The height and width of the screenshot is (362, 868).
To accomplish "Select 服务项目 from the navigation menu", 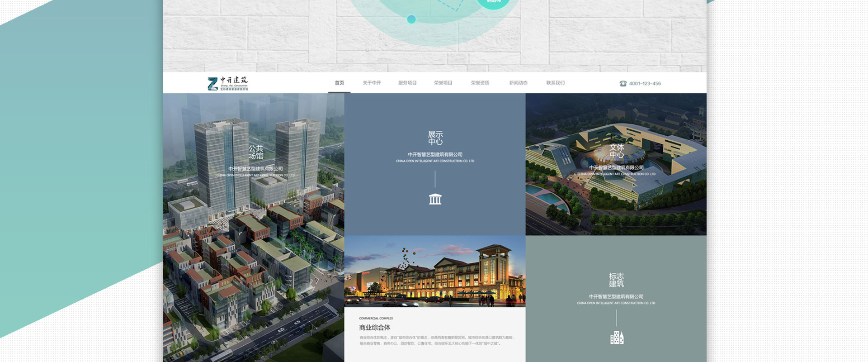I will click(x=407, y=83).
